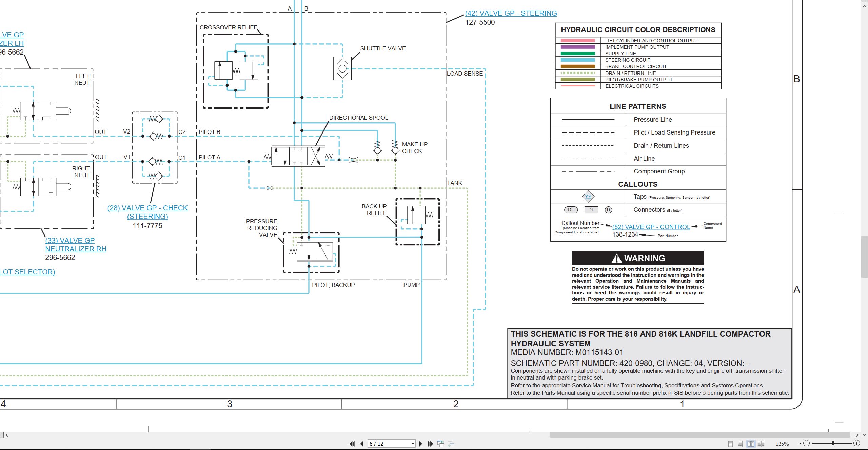Screen dimensions: 868x450
Task: Click the part number 296-5662 under NEUTRALIZER RH
Action: 60,258
